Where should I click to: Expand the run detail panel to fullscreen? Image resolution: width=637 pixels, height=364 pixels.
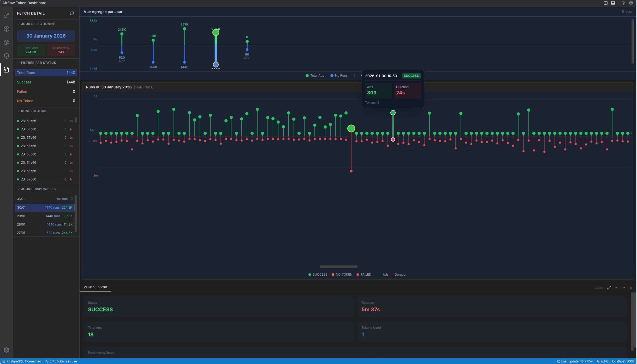click(x=609, y=288)
